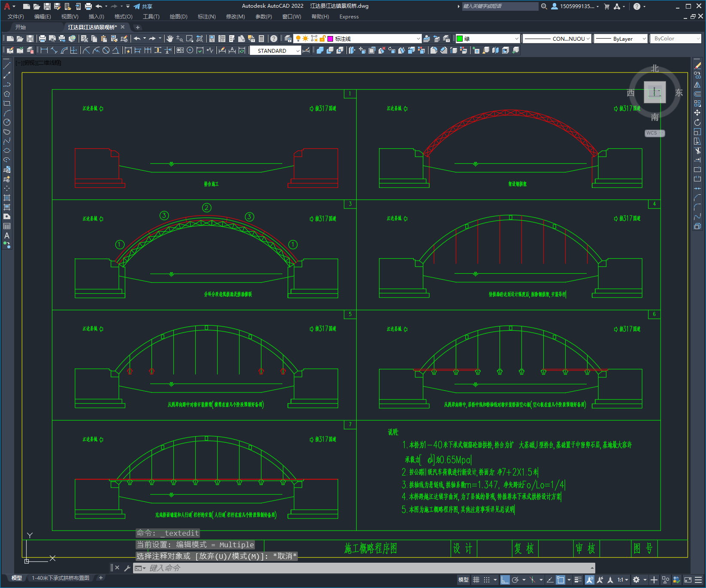Expand the undo history dropdown arrow

coord(106,6)
